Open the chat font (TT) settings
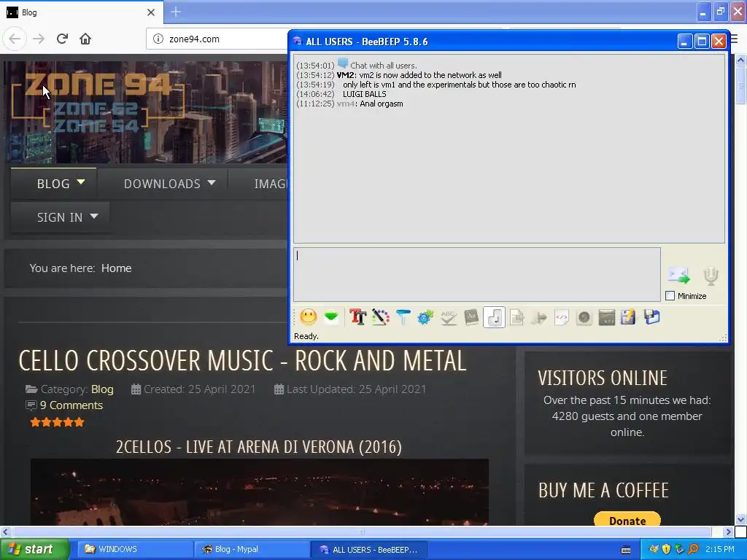 pos(357,317)
